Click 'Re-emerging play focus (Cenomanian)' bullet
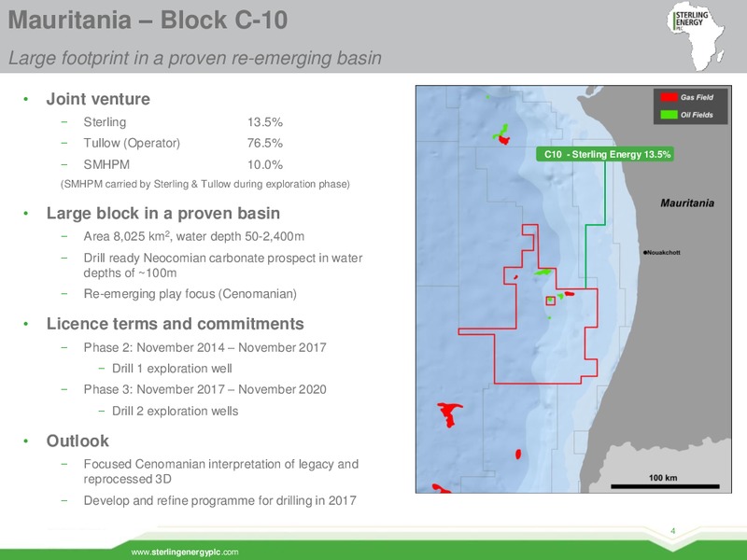The image size is (747, 560). click(x=190, y=294)
